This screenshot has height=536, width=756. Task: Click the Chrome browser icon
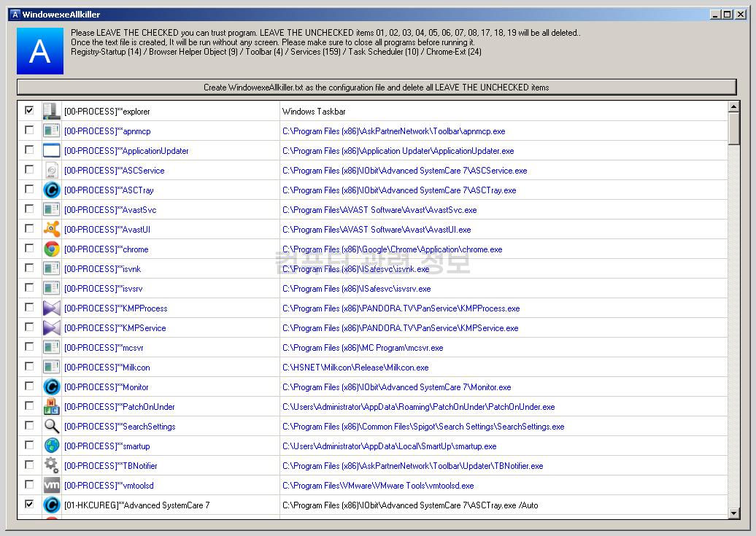pos(52,249)
